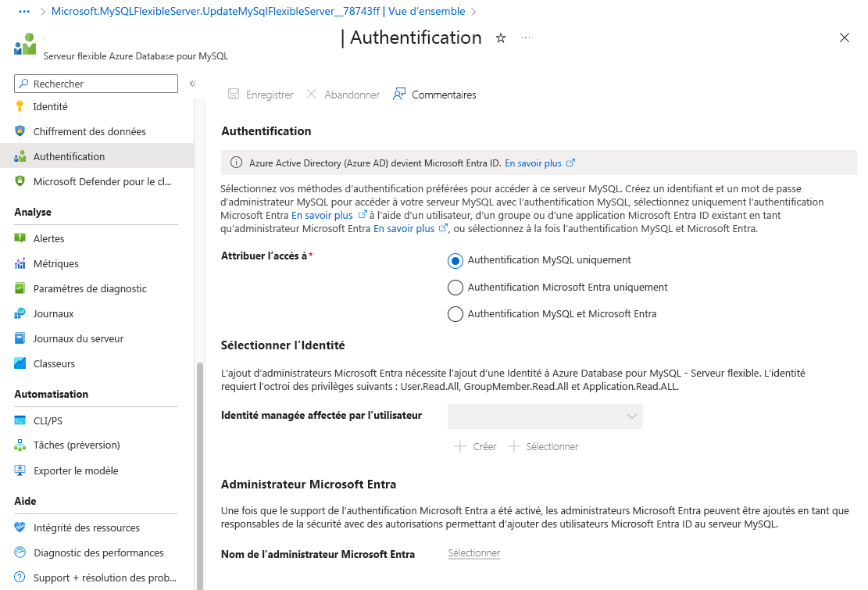The height and width of the screenshot is (590, 868).
Task: Click the Abandonner X icon
Action: click(x=312, y=94)
